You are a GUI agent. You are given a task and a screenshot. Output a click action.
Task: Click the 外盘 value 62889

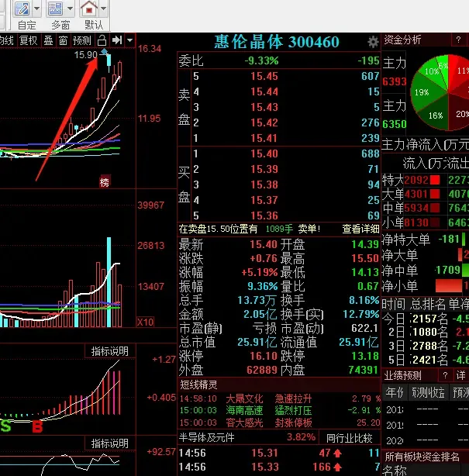tap(262, 370)
